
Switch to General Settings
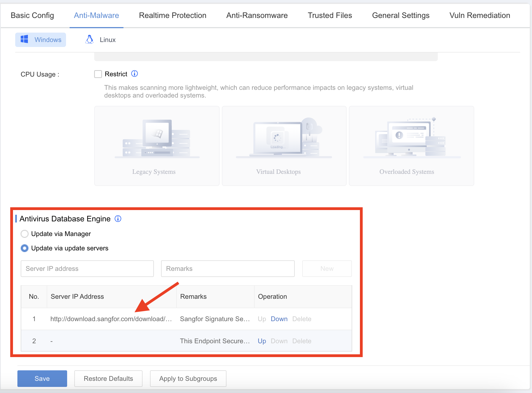pyautogui.click(x=401, y=15)
